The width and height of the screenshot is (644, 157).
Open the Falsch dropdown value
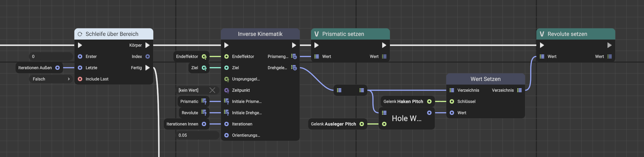(x=51, y=79)
